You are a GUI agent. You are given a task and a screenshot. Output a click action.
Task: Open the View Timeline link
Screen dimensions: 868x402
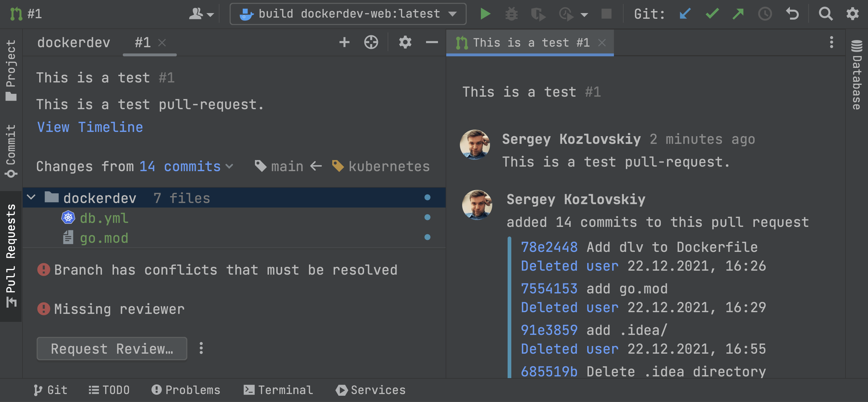tap(90, 127)
